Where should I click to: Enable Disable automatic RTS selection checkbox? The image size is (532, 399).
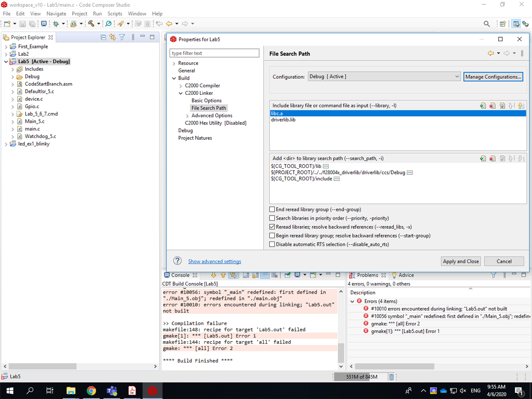272,245
